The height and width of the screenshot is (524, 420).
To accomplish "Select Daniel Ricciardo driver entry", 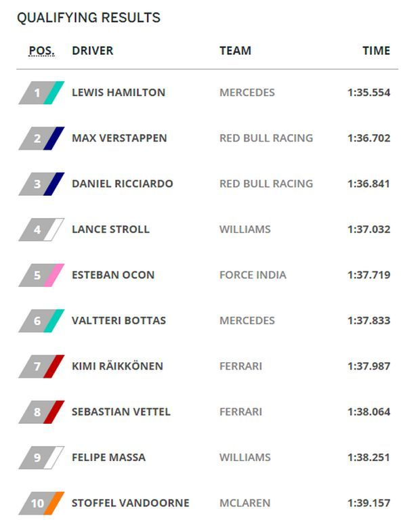I will click(x=123, y=183).
